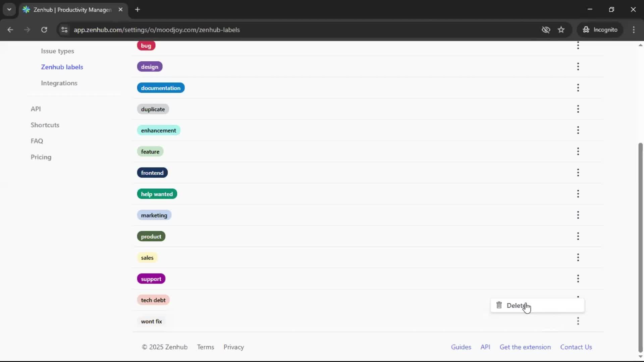Navigate to Integrations settings
The image size is (644, 362).
point(59,83)
